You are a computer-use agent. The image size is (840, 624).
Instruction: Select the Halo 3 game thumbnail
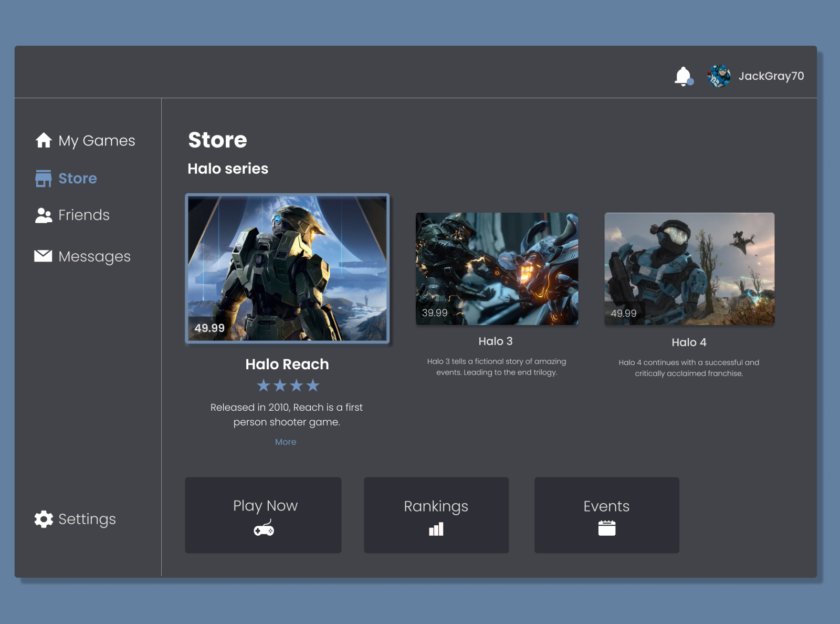496,269
